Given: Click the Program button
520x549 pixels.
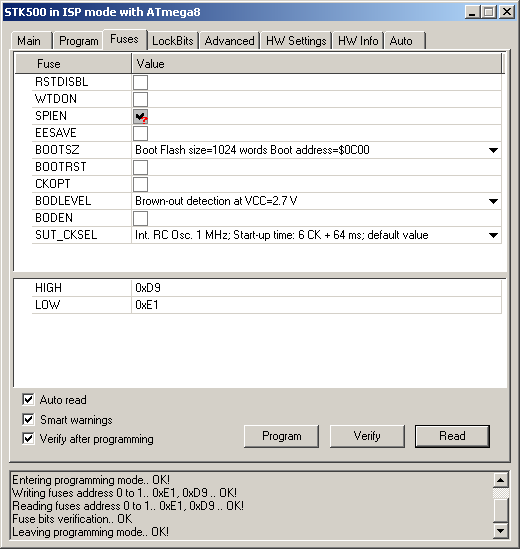Looking at the screenshot, I should [282, 436].
